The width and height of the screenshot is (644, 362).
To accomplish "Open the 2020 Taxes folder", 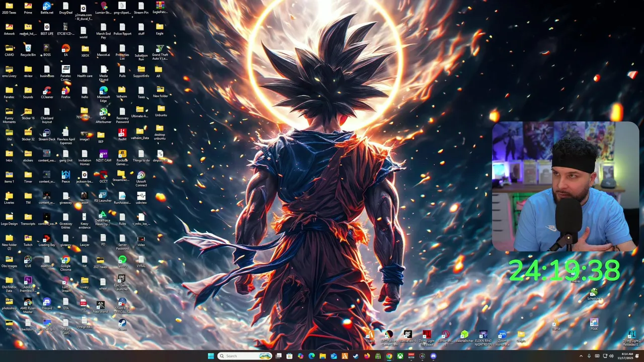I will point(9,8).
